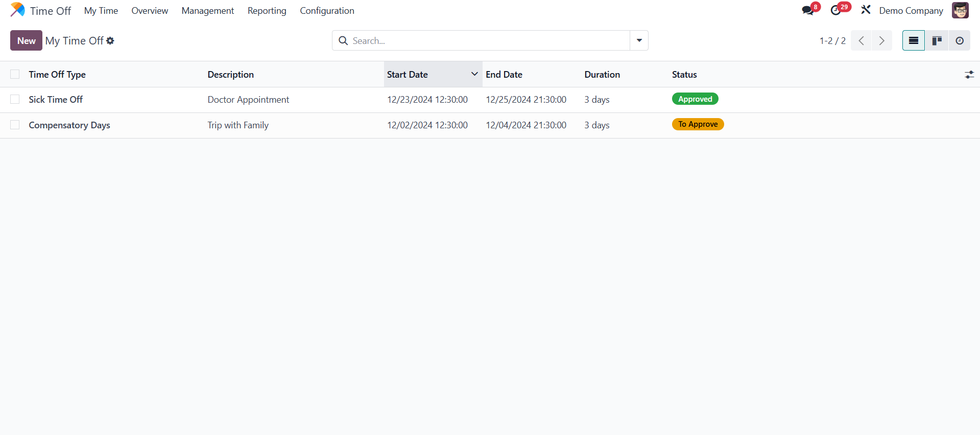The image size is (980, 435).
Task: Select the Sick Time Off row checkbox
Action: (15, 99)
